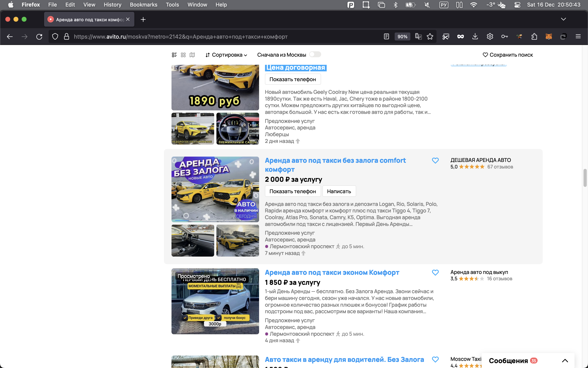Open seller 'Аренда авто под выкуп' profile

[479, 272]
